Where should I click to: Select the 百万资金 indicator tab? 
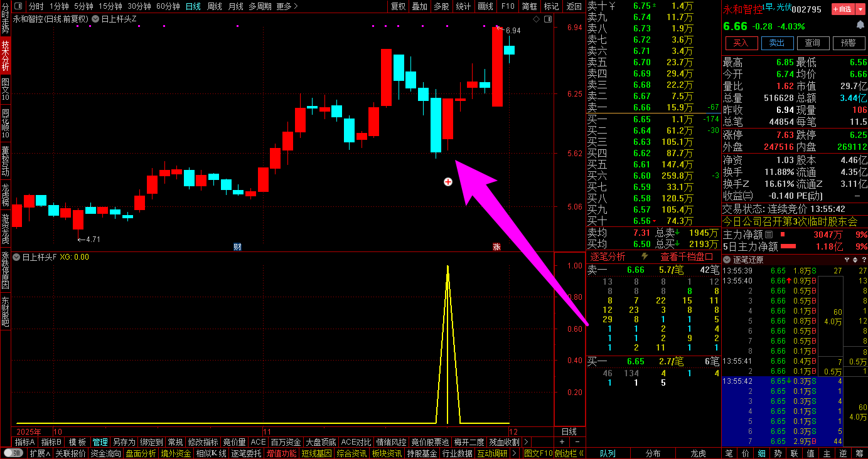(286, 442)
